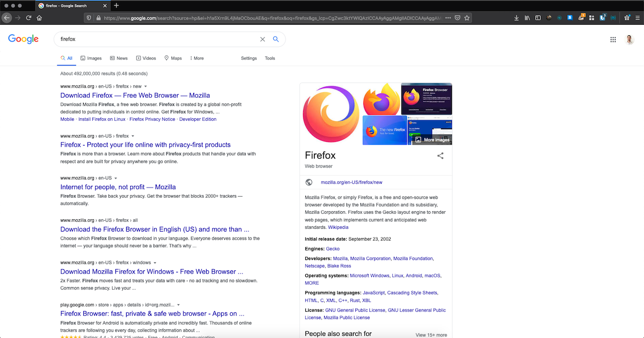Viewport: 644px width, 338px height.
Task: Expand arrow beside 'www.mozilla.org › en-US › firefox' result
Action: [x=133, y=136]
